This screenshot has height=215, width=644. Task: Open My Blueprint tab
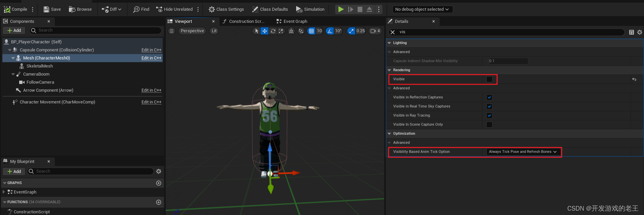[x=22, y=162]
